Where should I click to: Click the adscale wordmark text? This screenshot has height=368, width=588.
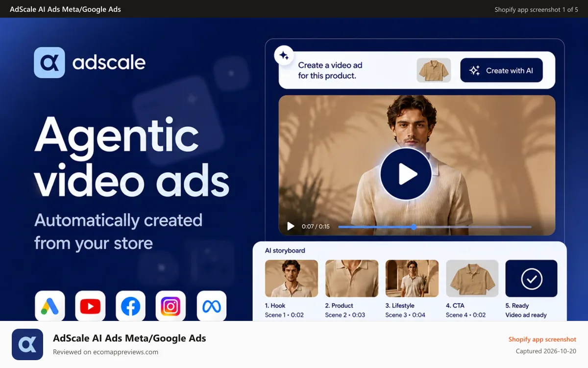click(x=109, y=63)
